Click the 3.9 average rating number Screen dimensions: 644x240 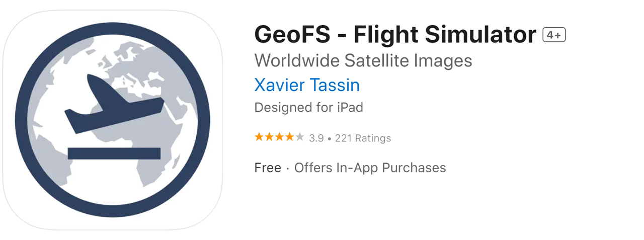(316, 138)
